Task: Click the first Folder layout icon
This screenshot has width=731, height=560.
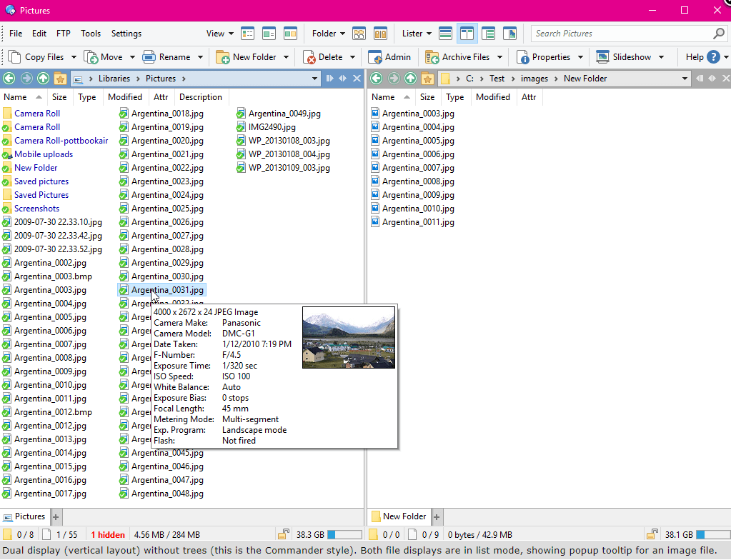Action: point(359,34)
